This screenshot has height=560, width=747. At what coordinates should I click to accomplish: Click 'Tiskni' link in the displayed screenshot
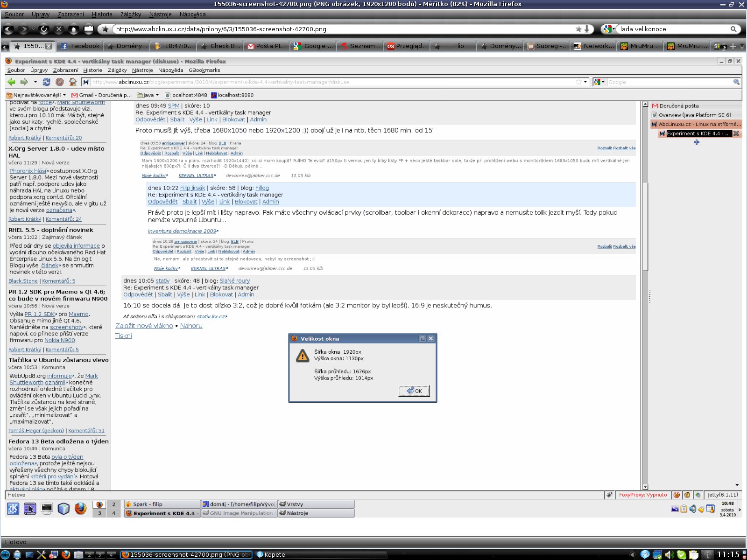coord(124,336)
